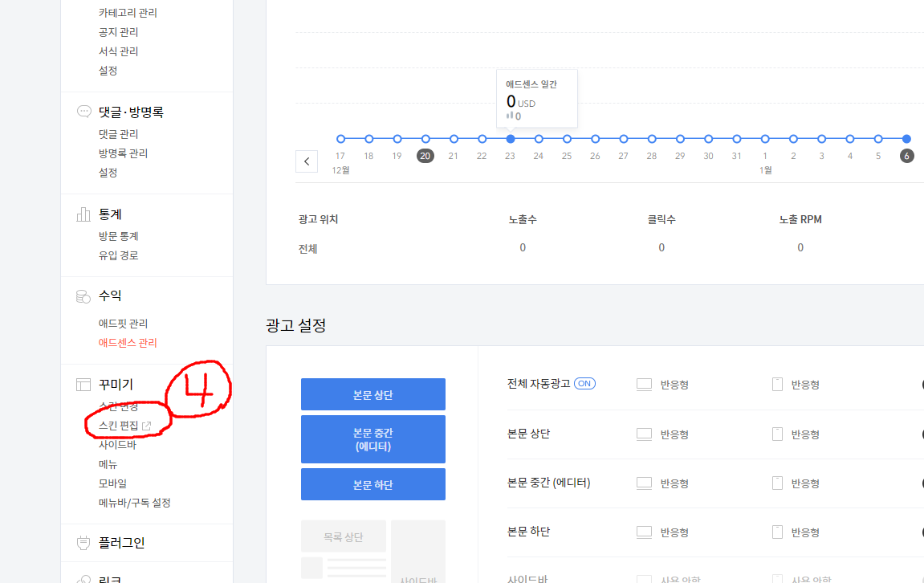Click the 목록 상단 preview block
The height and width of the screenshot is (583, 924).
(x=344, y=536)
